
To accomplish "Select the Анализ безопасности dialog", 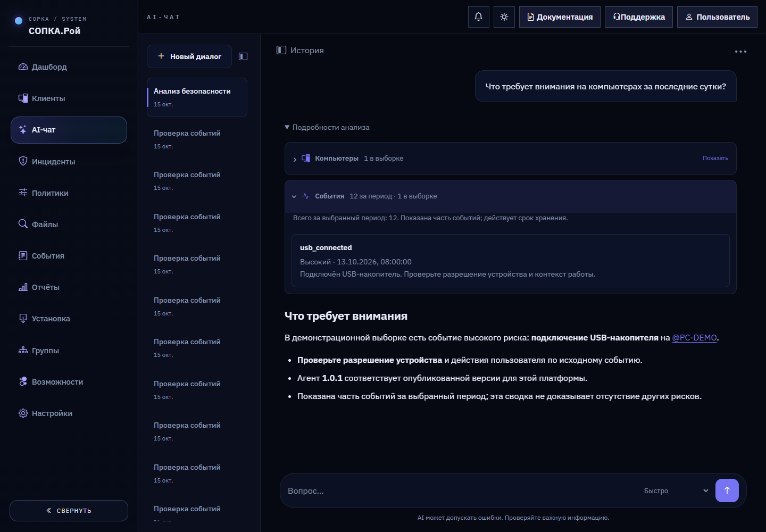I will pos(197,97).
